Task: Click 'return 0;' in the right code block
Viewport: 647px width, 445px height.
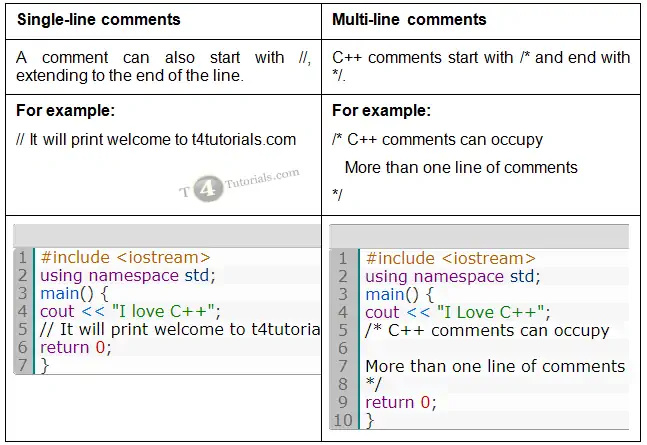Action: click(401, 402)
